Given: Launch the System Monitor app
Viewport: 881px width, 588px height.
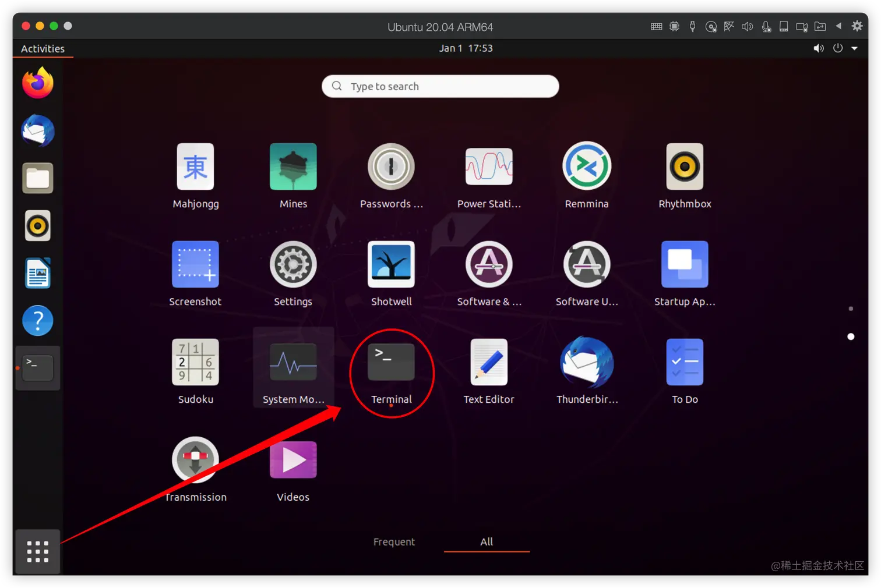Looking at the screenshot, I should point(293,362).
